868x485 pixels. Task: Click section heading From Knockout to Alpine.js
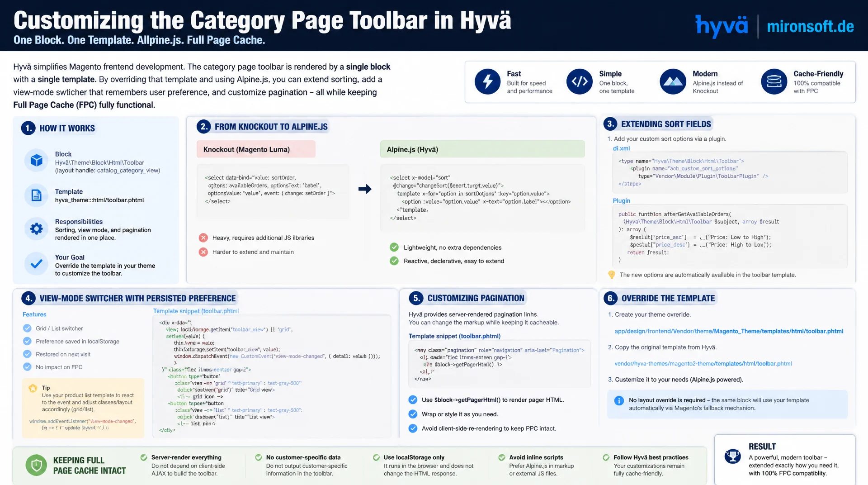[x=271, y=127]
